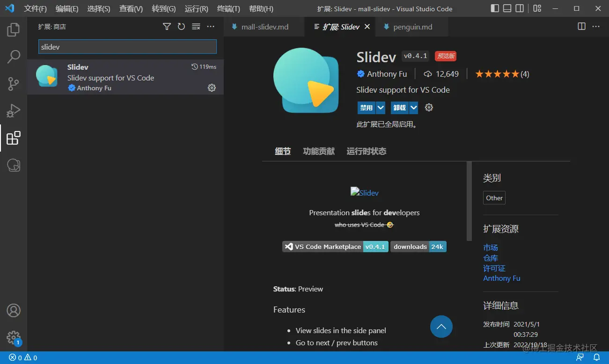Click the VS Code Marketplace v0.4.1 badge

click(335, 247)
